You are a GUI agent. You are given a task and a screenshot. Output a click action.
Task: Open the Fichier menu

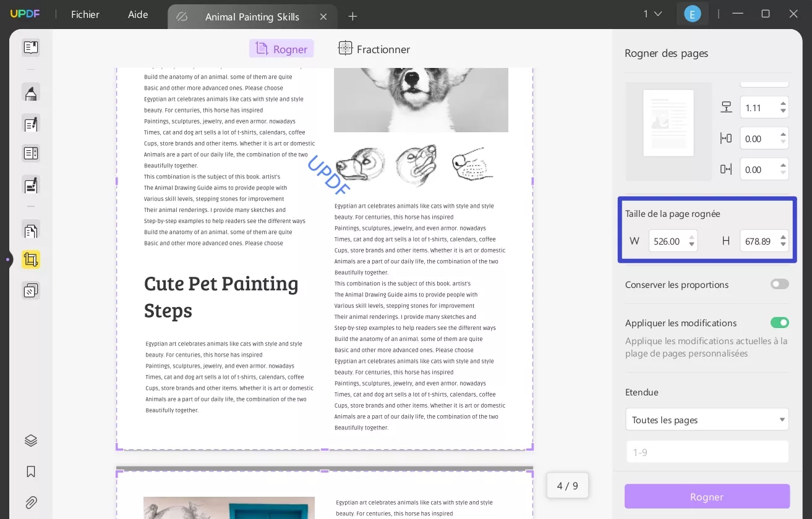tap(85, 14)
